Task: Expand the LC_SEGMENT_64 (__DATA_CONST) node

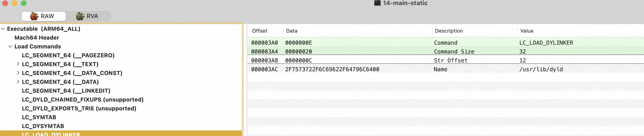Action: (18, 73)
